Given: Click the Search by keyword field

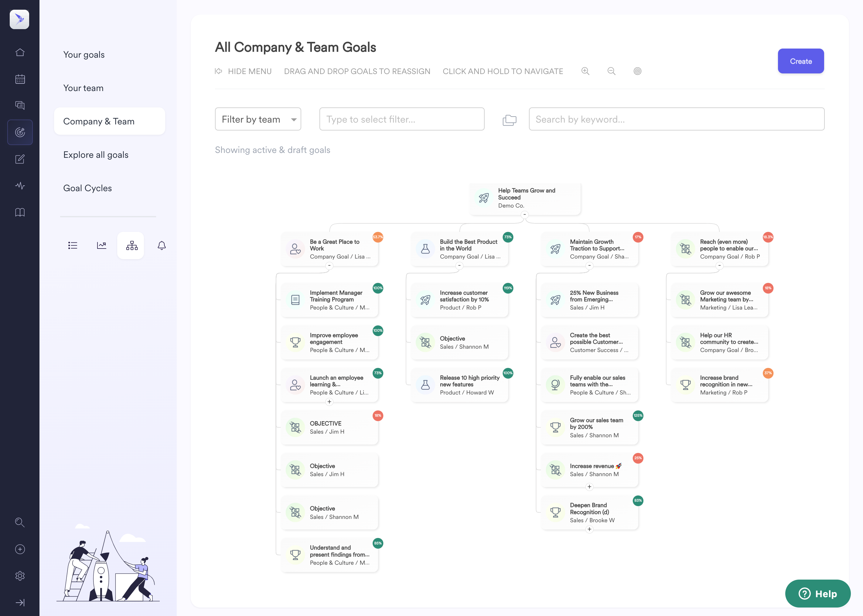Looking at the screenshot, I should tap(676, 119).
